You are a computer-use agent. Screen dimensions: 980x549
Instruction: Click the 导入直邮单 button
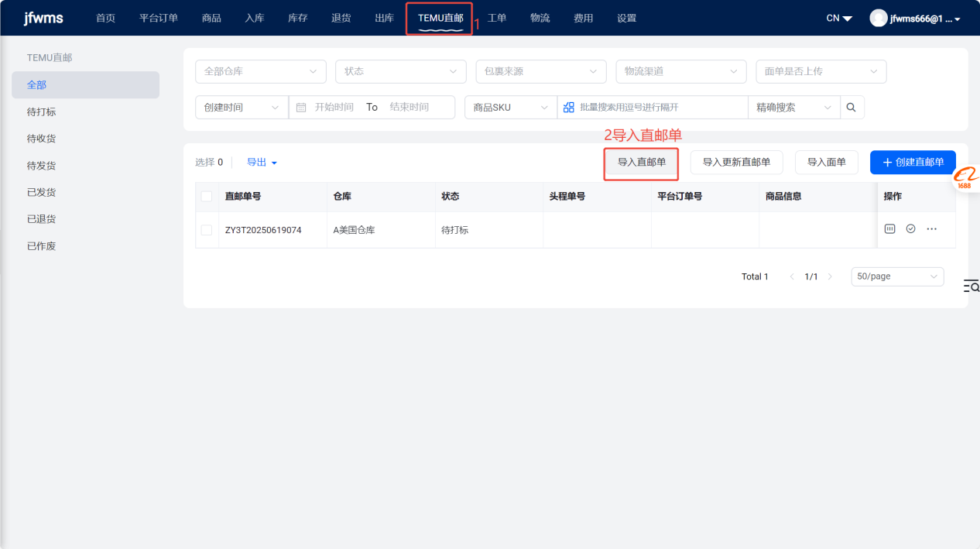642,162
